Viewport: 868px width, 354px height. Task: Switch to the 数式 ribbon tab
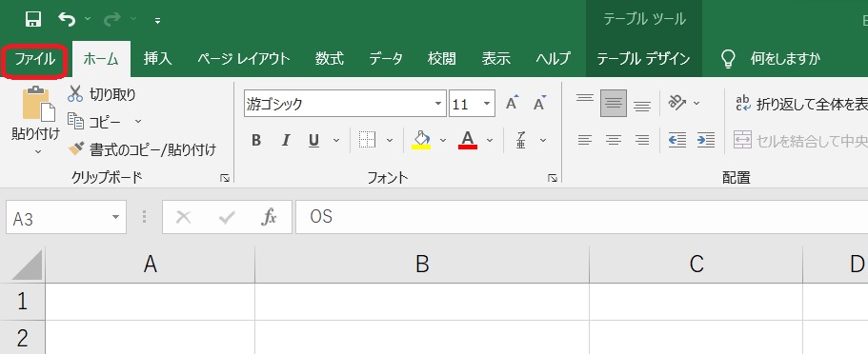(x=330, y=59)
